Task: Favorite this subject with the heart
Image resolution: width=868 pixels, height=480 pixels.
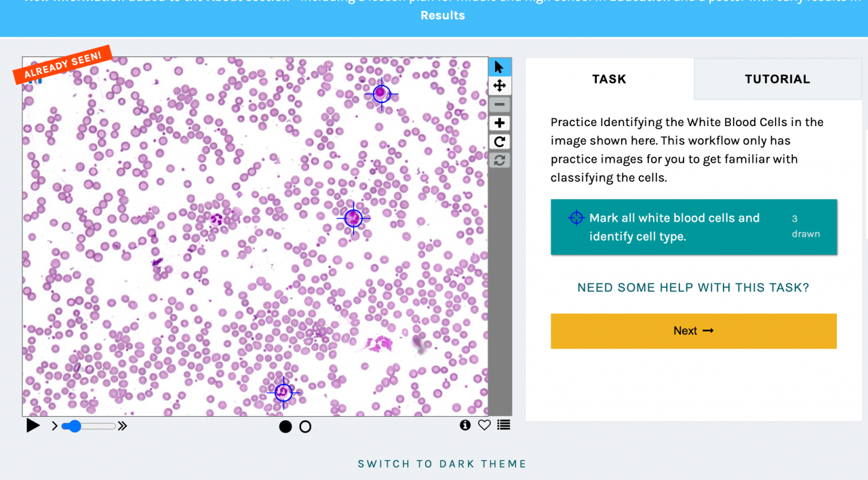Action: [x=484, y=425]
